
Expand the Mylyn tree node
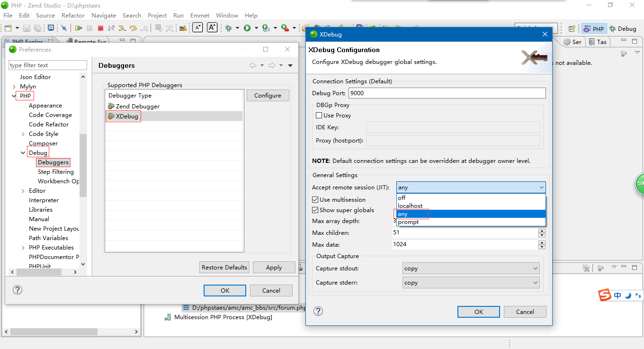(14, 87)
